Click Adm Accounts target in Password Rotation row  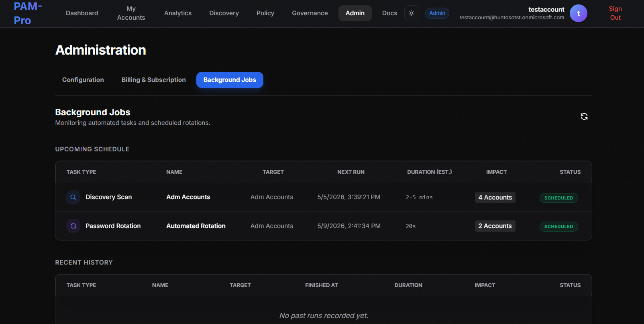click(272, 226)
